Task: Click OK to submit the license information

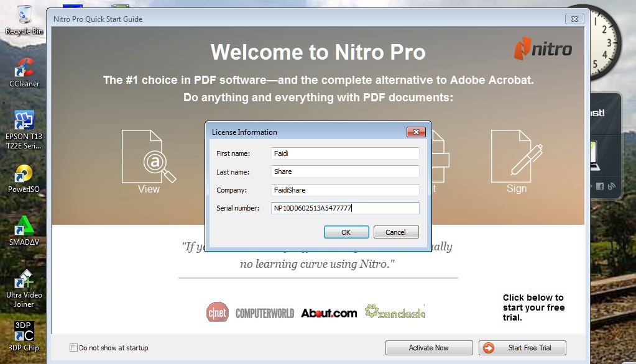Action: click(346, 232)
